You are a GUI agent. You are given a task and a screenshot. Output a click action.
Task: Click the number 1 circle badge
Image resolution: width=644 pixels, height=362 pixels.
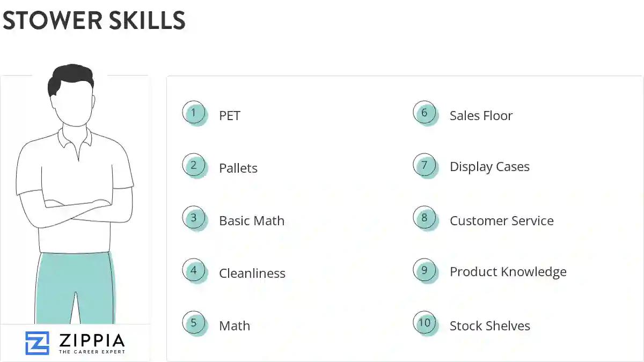click(194, 113)
